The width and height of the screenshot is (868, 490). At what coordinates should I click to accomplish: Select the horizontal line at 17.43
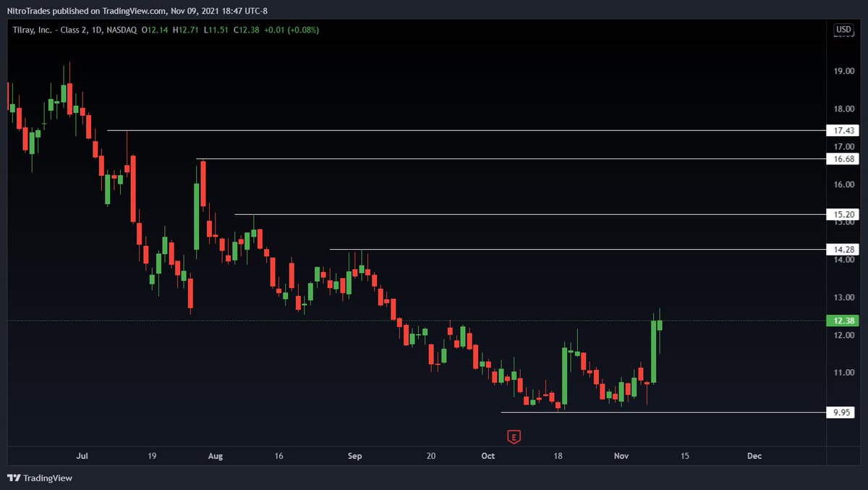466,130
